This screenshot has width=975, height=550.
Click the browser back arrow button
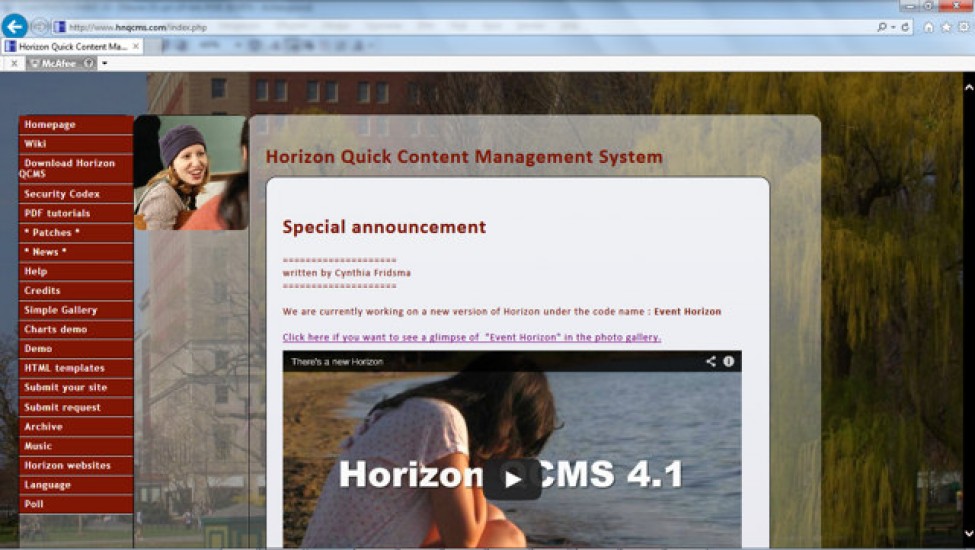point(14,26)
